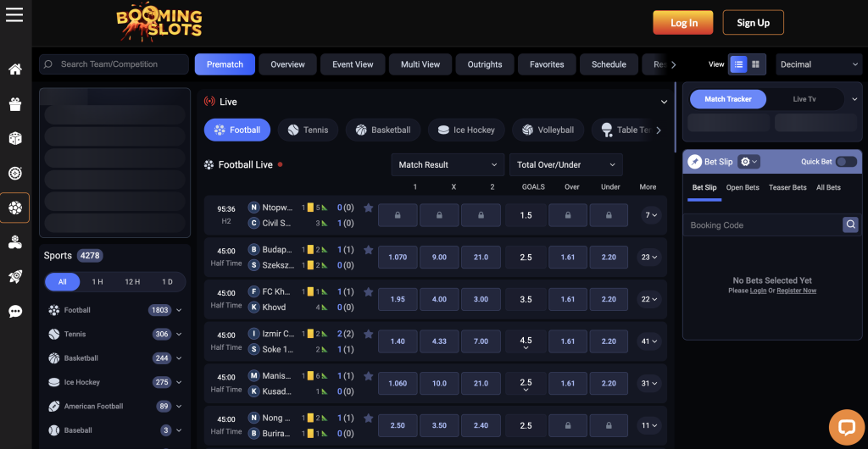Open the Decimal odds format dropdown
868x449 pixels.
819,64
